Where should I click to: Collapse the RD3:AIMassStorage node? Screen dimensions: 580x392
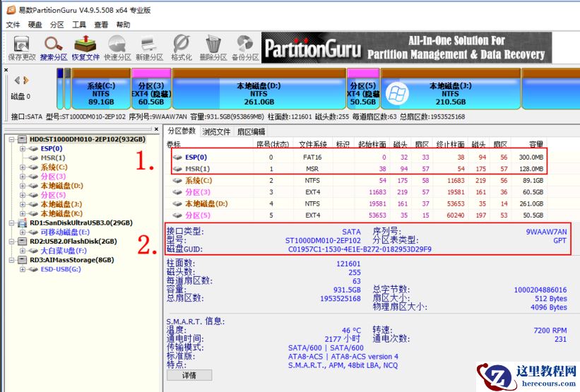coord(11,260)
